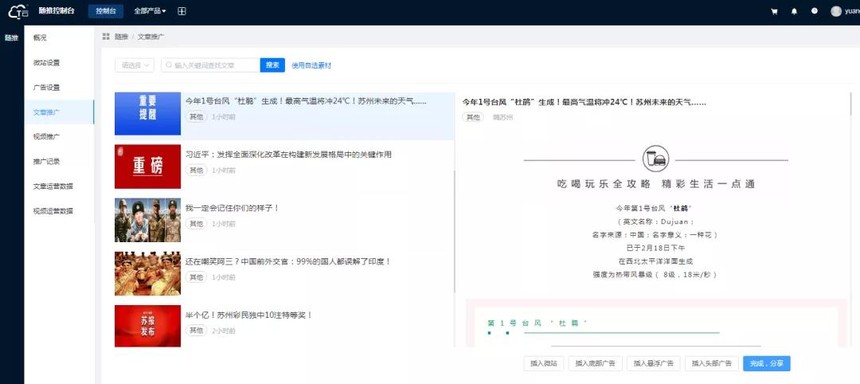The width and height of the screenshot is (860, 384).
Task: Click the 随推控制台 title text
Action: 56,11
